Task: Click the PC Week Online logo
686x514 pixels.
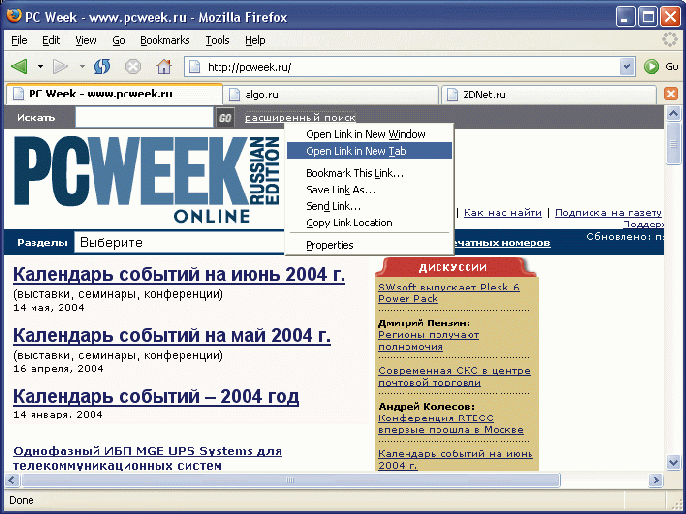Action: pos(147,179)
